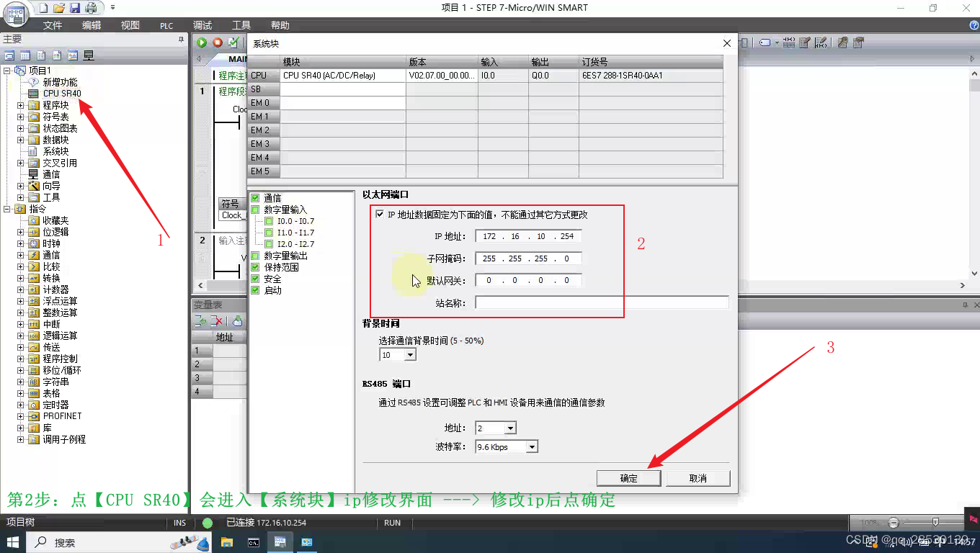The height and width of the screenshot is (553, 980).
Task: Click the notepad with pencil icon in right toolbar
Action: click(805, 43)
